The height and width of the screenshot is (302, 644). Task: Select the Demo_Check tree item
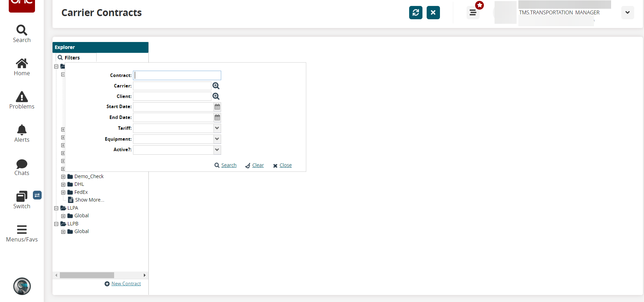(89, 176)
